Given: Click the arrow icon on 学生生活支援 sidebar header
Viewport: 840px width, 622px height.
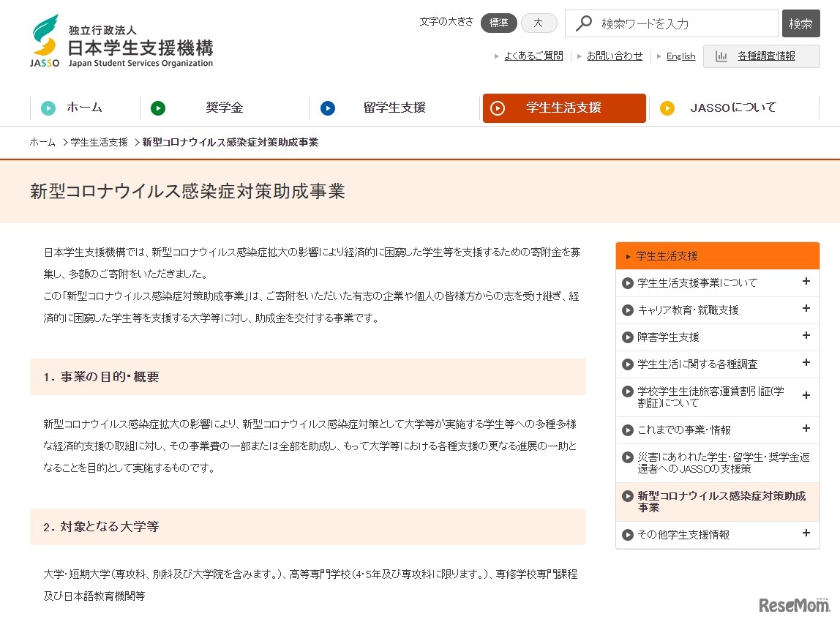Looking at the screenshot, I should pos(627,255).
